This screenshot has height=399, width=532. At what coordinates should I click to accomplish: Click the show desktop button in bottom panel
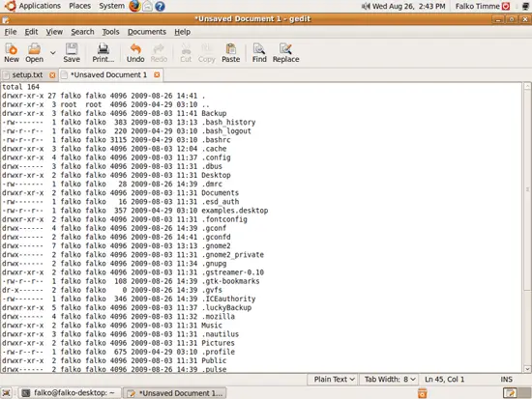click(x=7, y=393)
